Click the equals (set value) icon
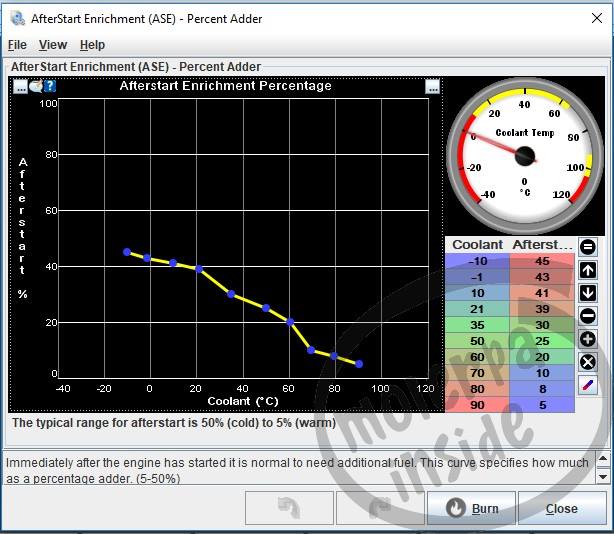The height and width of the screenshot is (534, 614). [587, 247]
